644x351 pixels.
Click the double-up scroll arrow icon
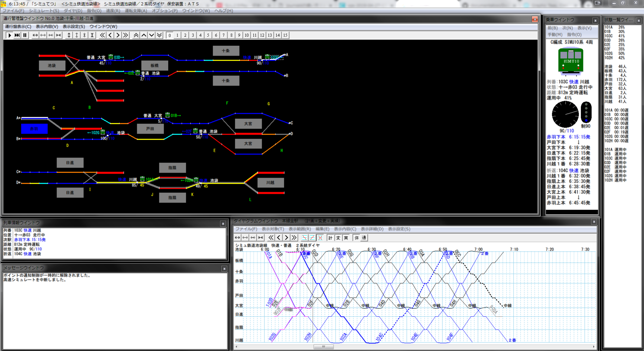(136, 35)
